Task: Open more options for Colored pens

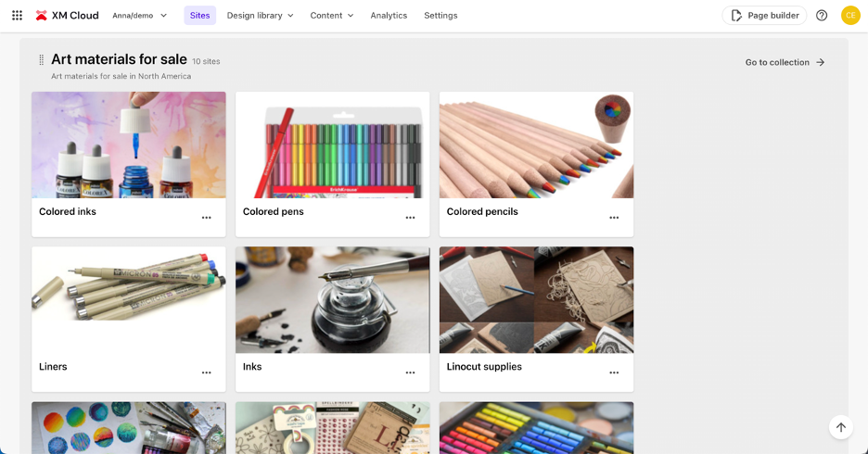Action: coord(410,218)
